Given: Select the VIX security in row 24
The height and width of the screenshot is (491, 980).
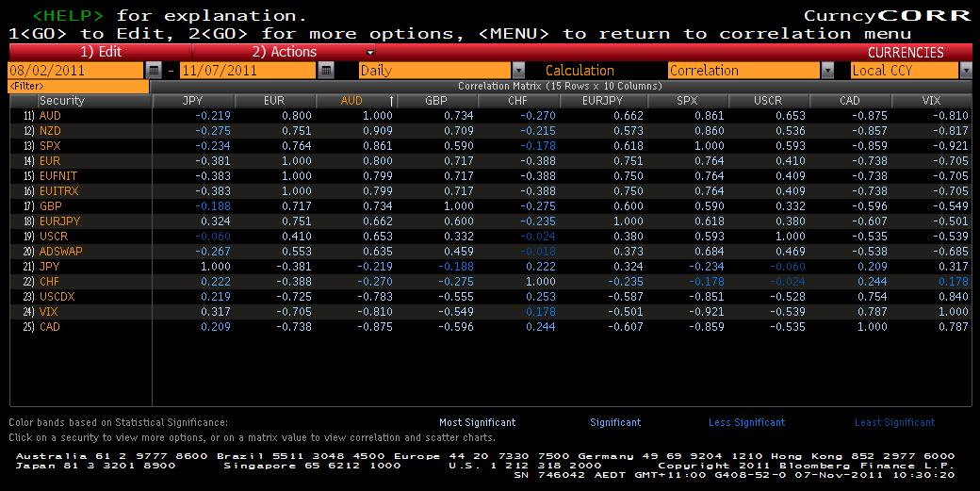Looking at the screenshot, I should click(x=50, y=312).
